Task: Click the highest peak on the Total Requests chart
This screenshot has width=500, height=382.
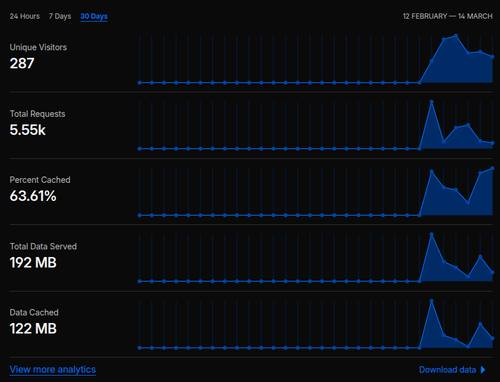Action: click(432, 102)
